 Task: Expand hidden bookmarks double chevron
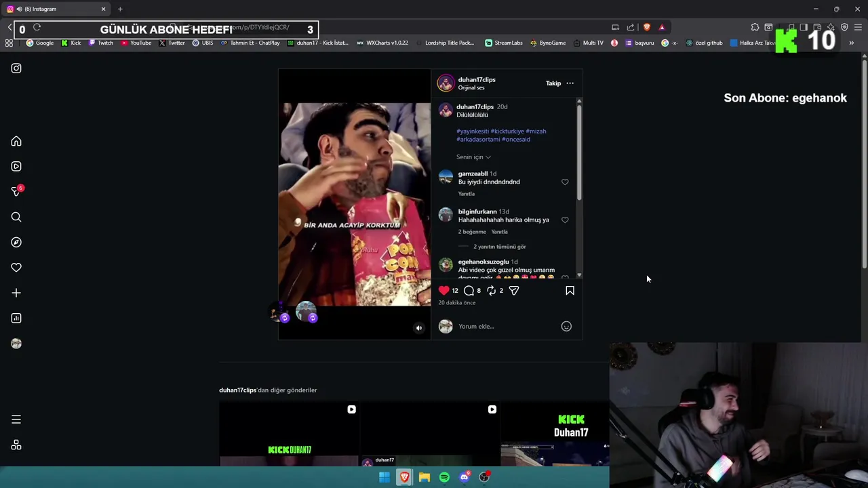[x=852, y=43]
